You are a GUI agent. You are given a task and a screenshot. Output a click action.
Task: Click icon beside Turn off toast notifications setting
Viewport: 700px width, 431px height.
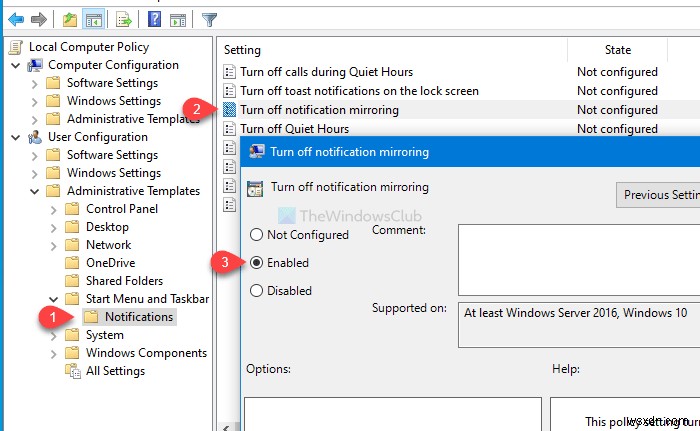click(x=229, y=91)
